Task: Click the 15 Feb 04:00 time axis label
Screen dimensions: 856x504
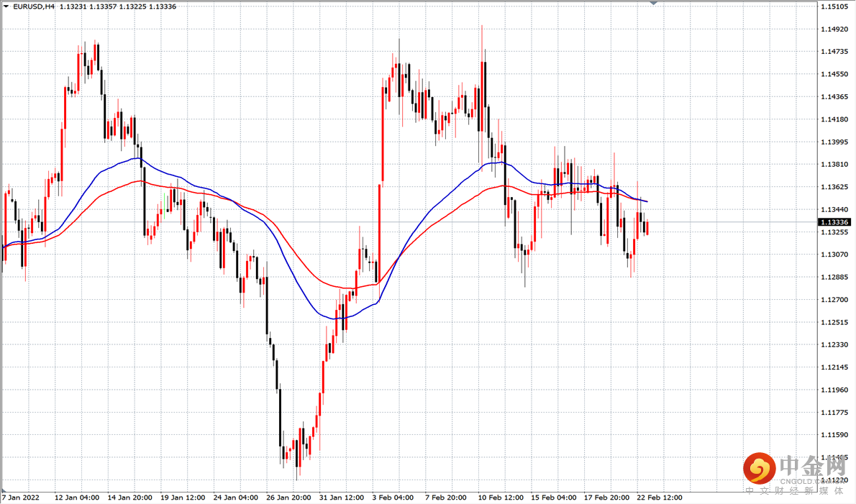Action: click(554, 498)
